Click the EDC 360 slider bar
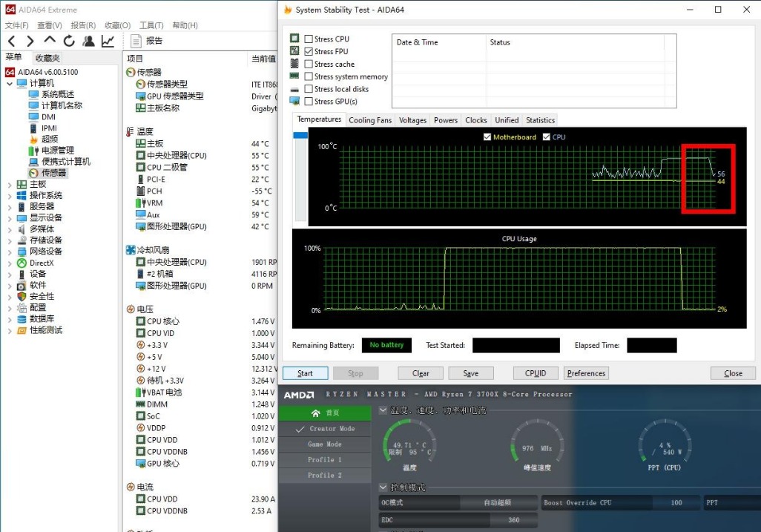This screenshot has height=532, width=761. tap(458, 520)
